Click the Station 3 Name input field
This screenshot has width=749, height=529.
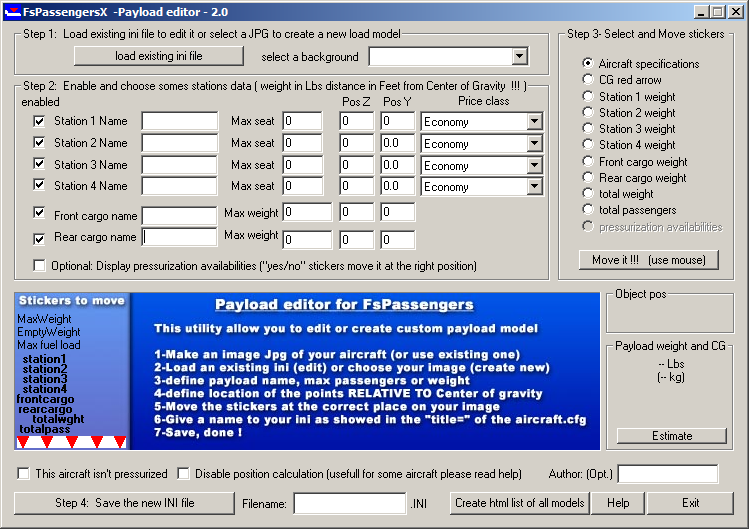point(180,165)
